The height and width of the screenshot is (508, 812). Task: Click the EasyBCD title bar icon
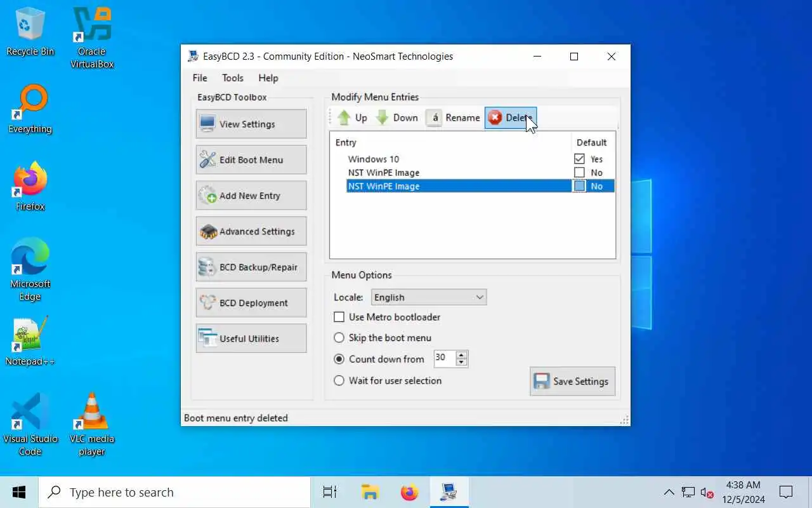pos(193,56)
